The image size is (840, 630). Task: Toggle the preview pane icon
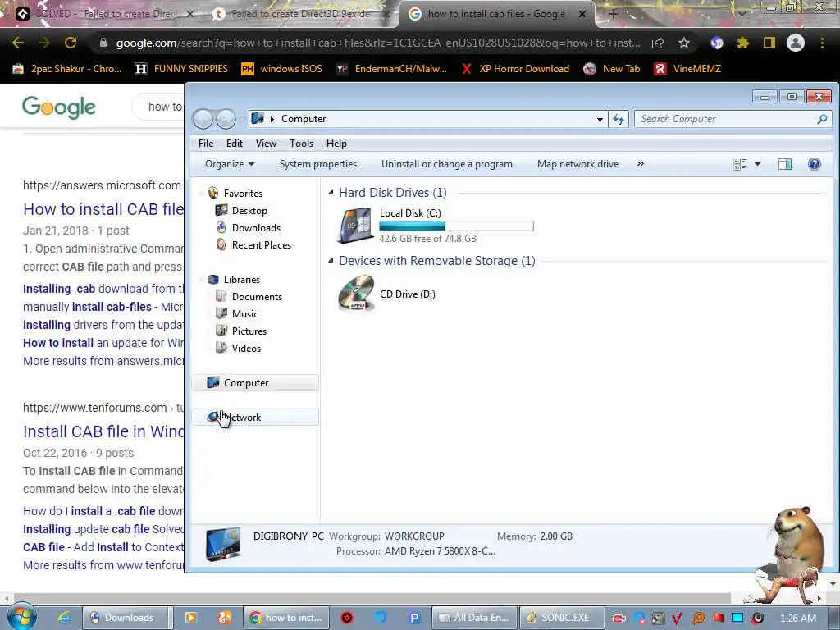(785, 164)
